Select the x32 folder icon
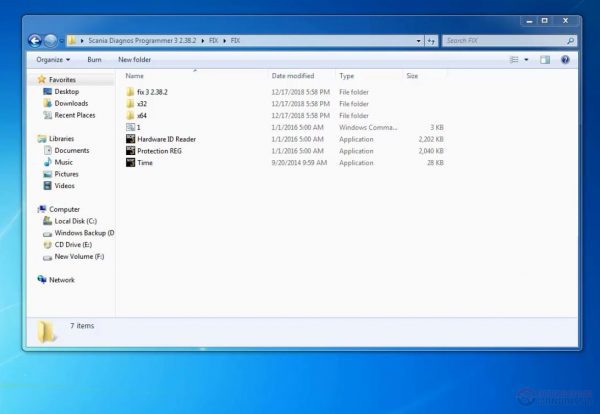Image resolution: width=600 pixels, height=414 pixels. tap(130, 104)
